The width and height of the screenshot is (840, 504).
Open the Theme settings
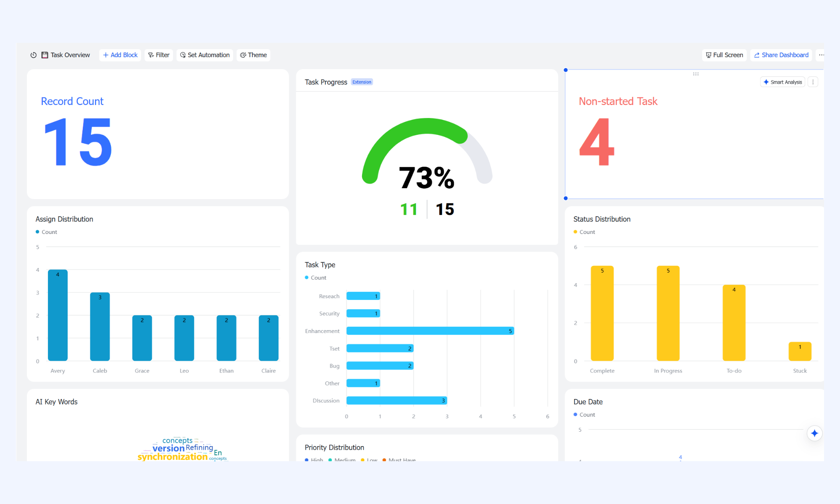coord(253,55)
